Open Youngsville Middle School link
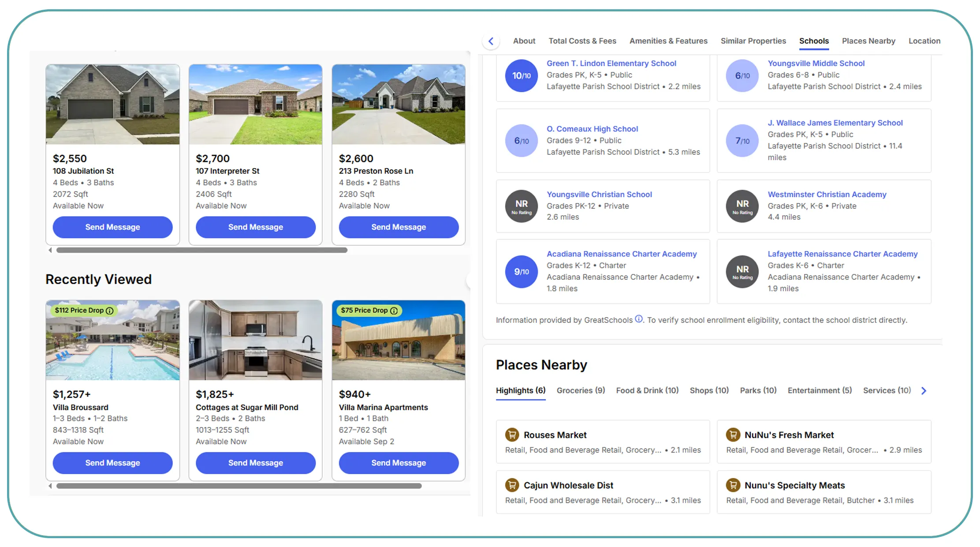 (x=816, y=63)
